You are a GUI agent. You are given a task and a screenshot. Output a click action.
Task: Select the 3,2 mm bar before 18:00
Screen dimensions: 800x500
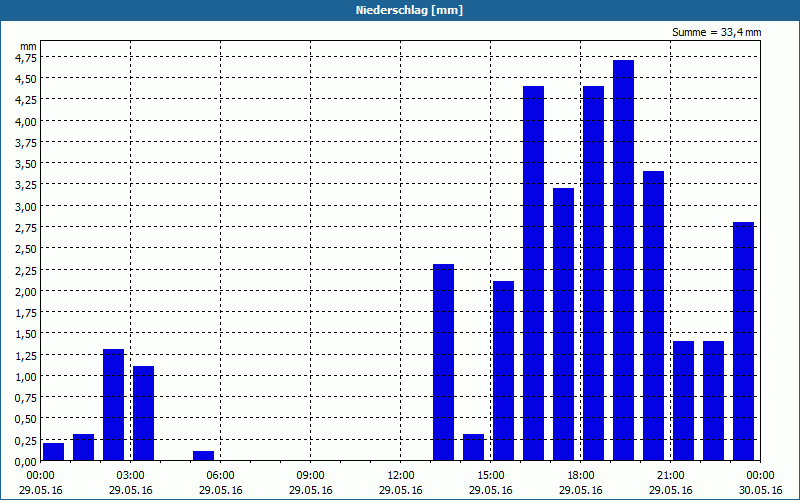pyautogui.click(x=564, y=324)
